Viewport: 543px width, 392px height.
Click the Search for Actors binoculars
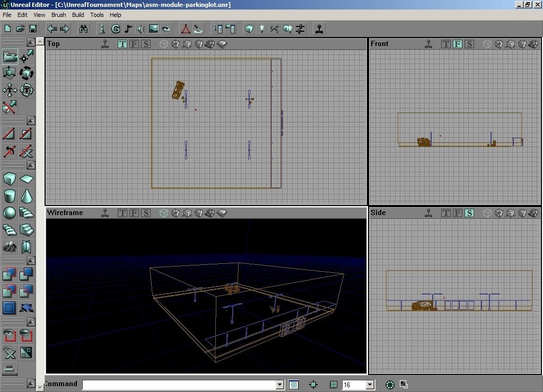pyautogui.click(x=83, y=29)
